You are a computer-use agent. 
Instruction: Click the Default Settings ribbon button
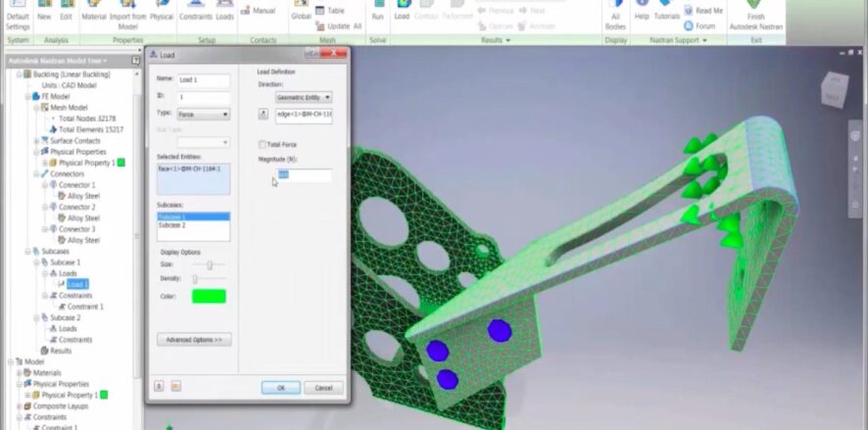pyautogui.click(x=18, y=17)
